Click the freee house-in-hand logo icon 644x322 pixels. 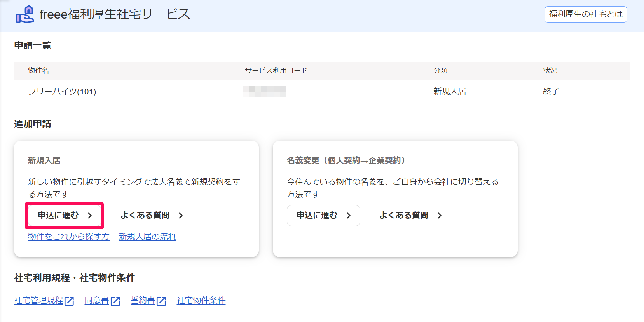pyautogui.click(x=25, y=14)
